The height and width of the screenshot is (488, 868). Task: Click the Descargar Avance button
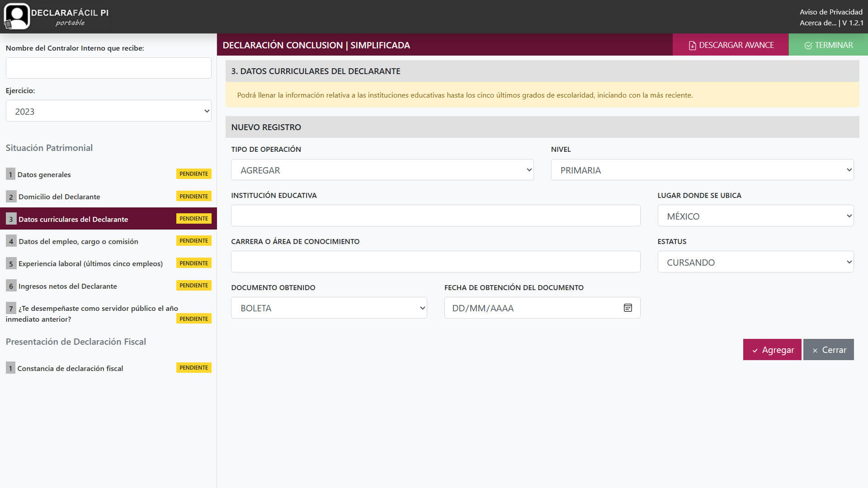pos(731,45)
